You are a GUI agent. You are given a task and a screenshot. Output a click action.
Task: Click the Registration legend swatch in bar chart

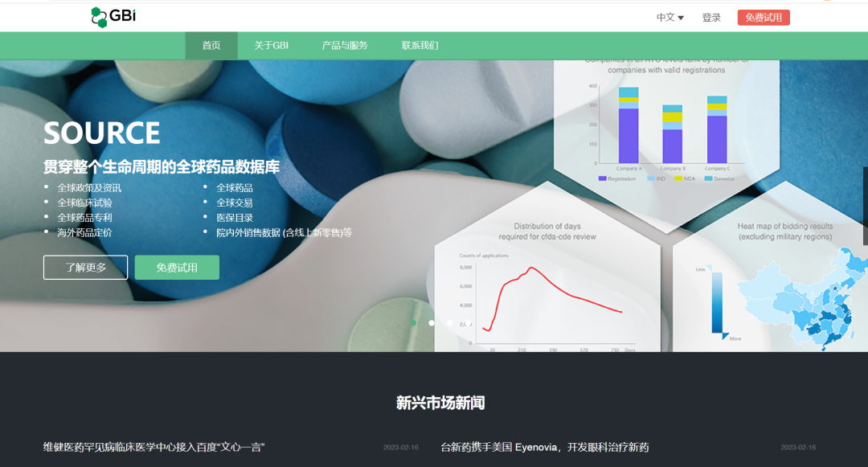pos(602,178)
